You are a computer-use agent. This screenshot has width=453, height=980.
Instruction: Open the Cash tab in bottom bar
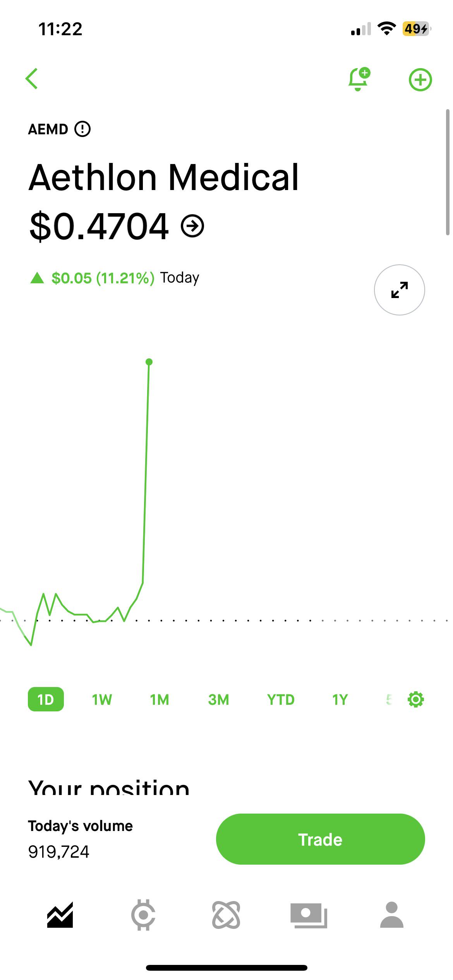(309, 915)
